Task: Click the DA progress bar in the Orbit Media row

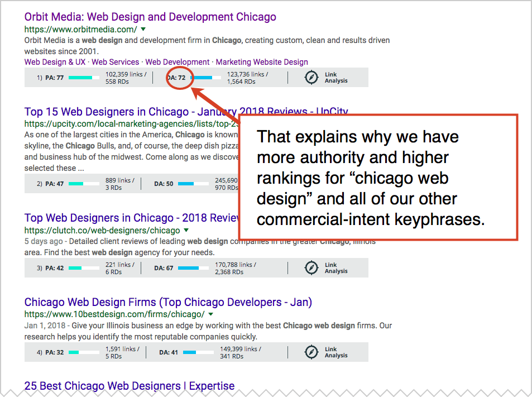Action: tap(205, 78)
